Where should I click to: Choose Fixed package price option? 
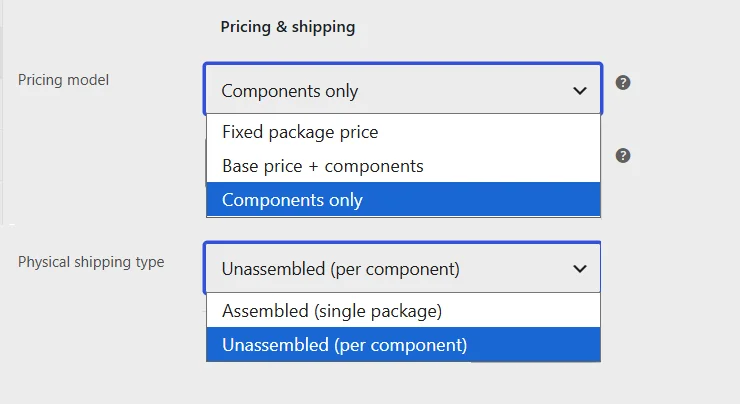pos(404,132)
